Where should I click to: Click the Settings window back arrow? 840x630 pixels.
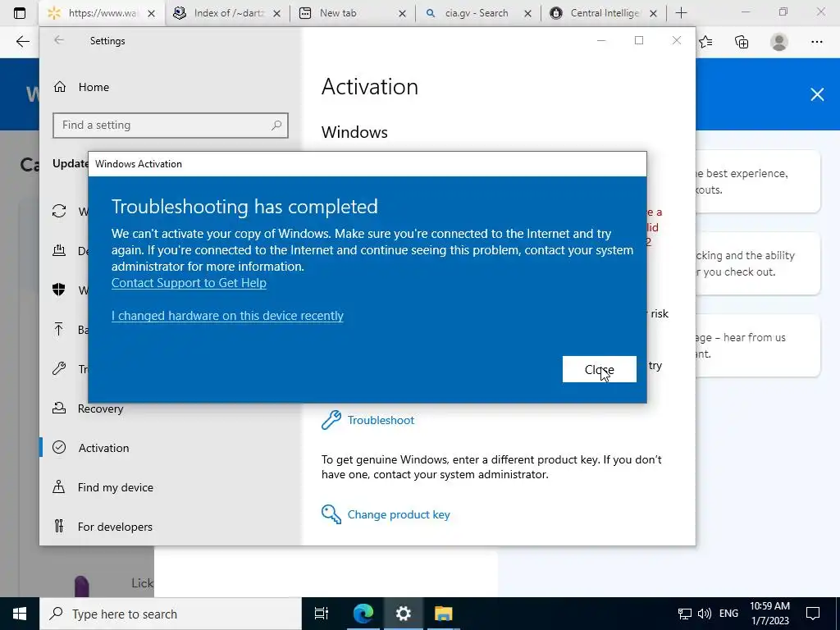(59, 40)
